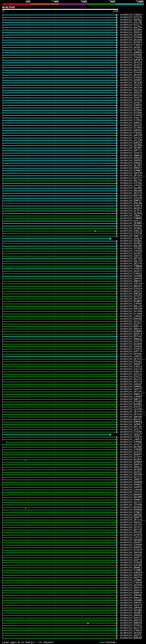
Task: Select label UniRef100_P38418
Action: 131,583
